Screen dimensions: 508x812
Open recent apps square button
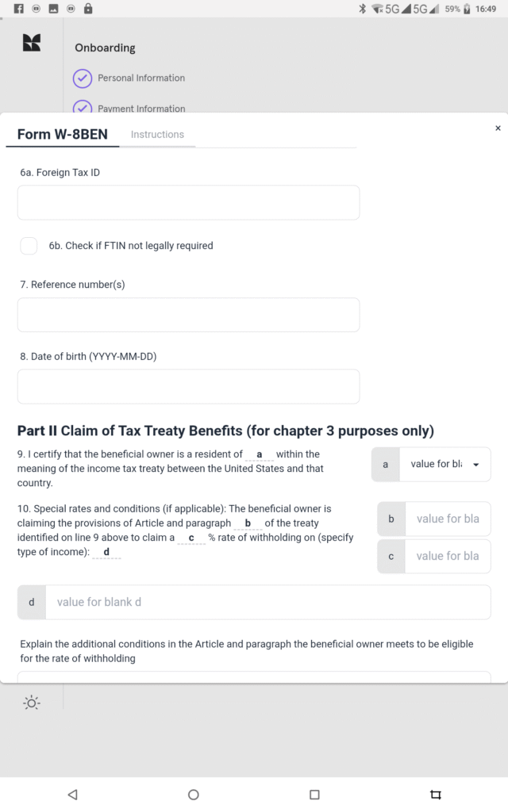point(314,794)
